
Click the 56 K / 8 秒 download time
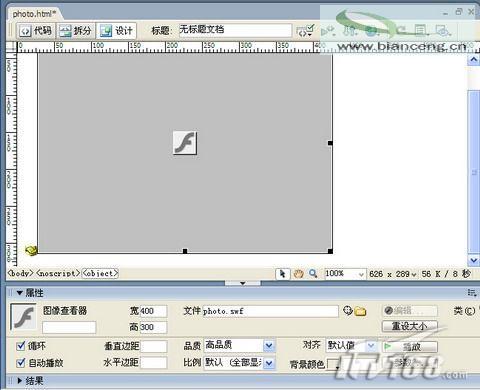tap(446, 274)
